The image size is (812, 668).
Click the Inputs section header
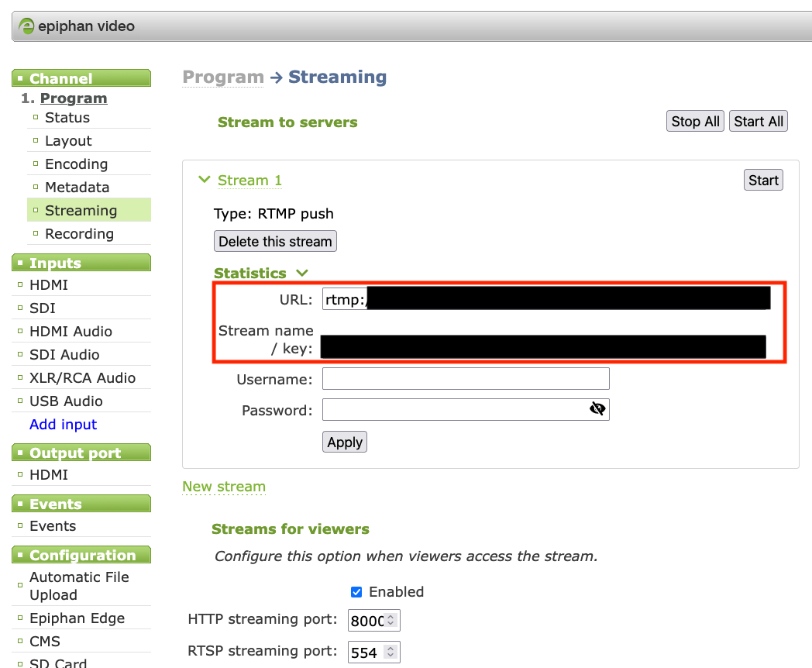click(81, 263)
